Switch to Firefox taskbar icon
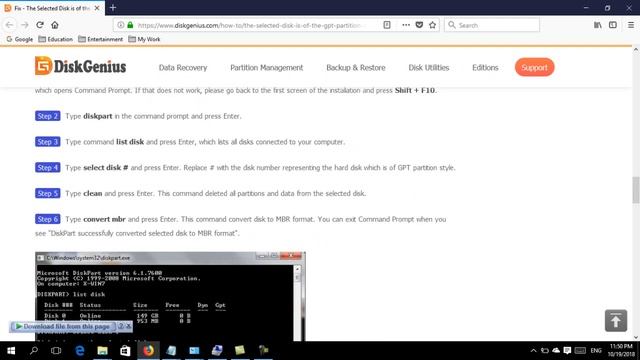The image size is (640, 360). tap(149, 350)
